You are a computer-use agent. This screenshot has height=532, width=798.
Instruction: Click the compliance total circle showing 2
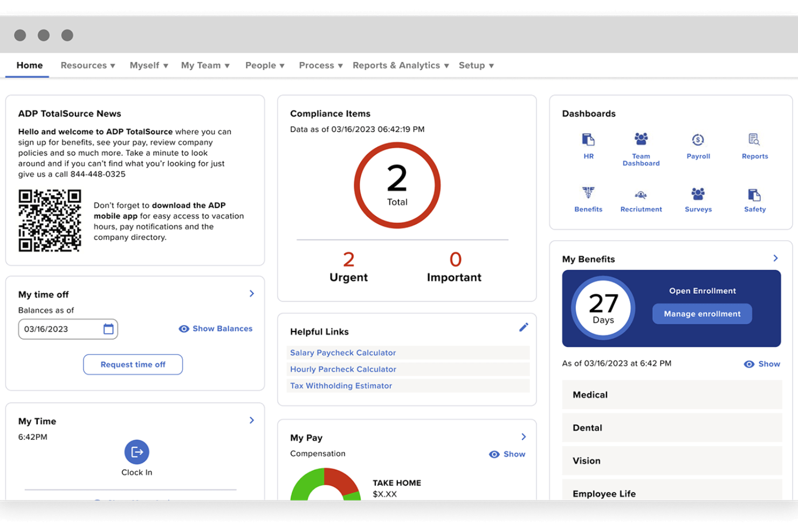(397, 185)
